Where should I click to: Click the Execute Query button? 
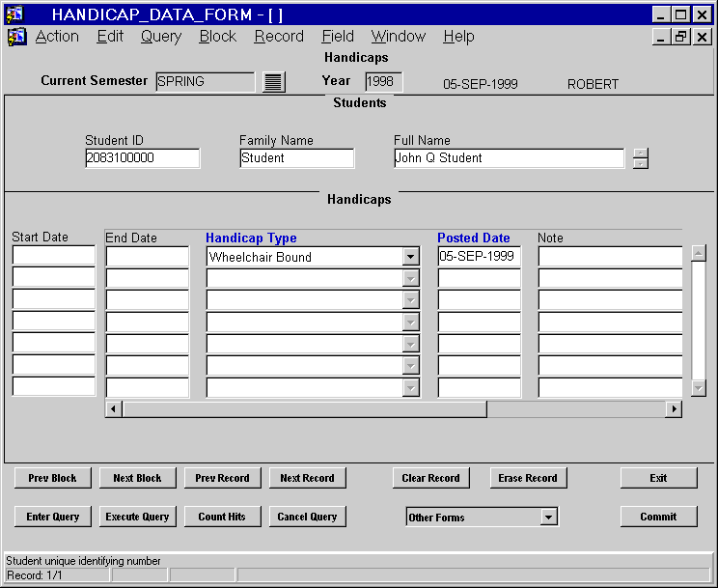(137, 517)
